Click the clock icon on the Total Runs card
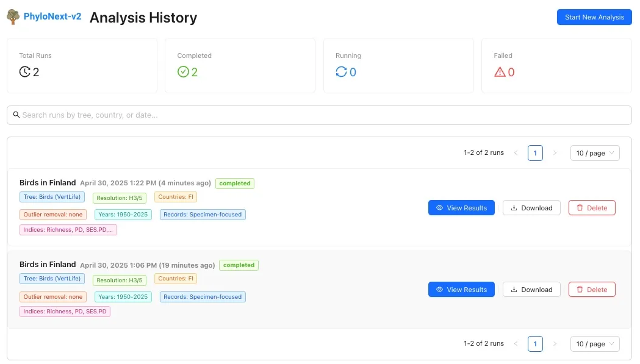This screenshot has width=640, height=364. 24,72
